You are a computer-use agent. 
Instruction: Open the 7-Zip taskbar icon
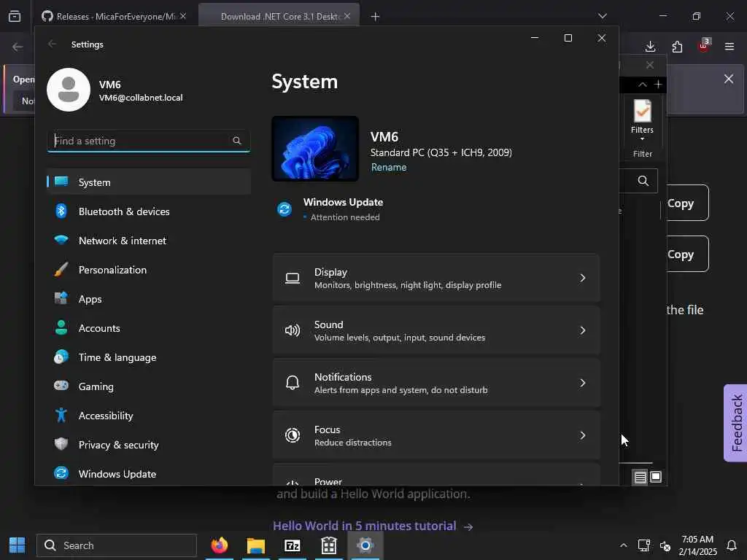(292, 545)
